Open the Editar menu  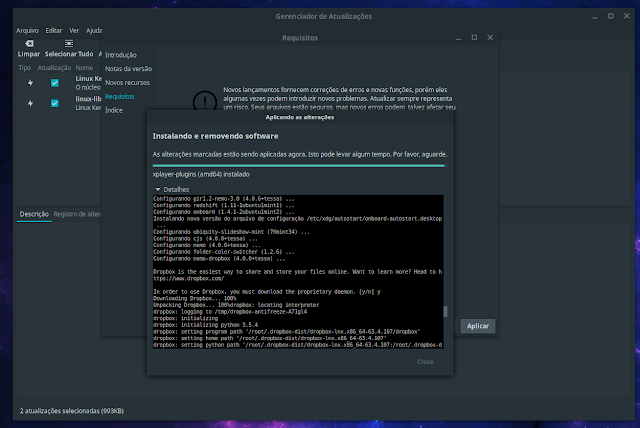tap(53, 31)
